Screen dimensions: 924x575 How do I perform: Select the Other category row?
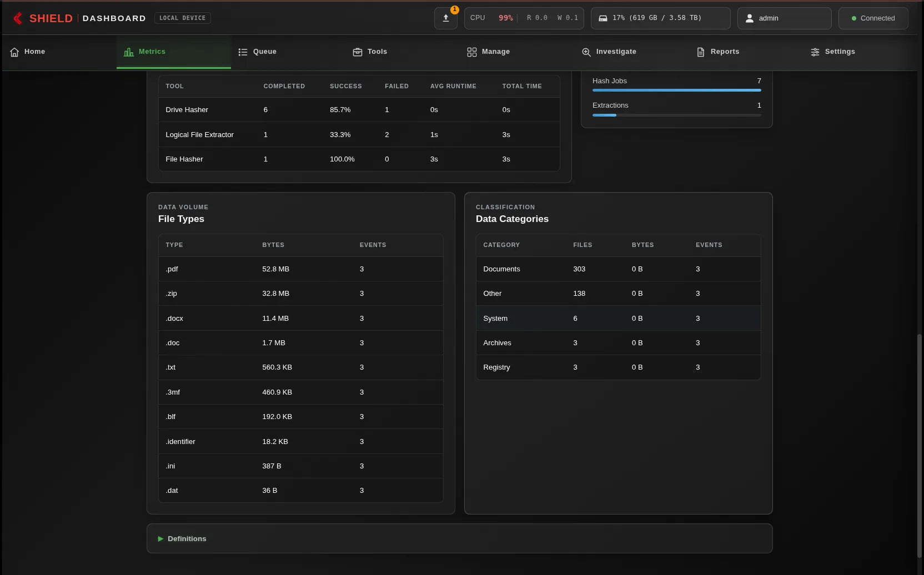point(618,294)
